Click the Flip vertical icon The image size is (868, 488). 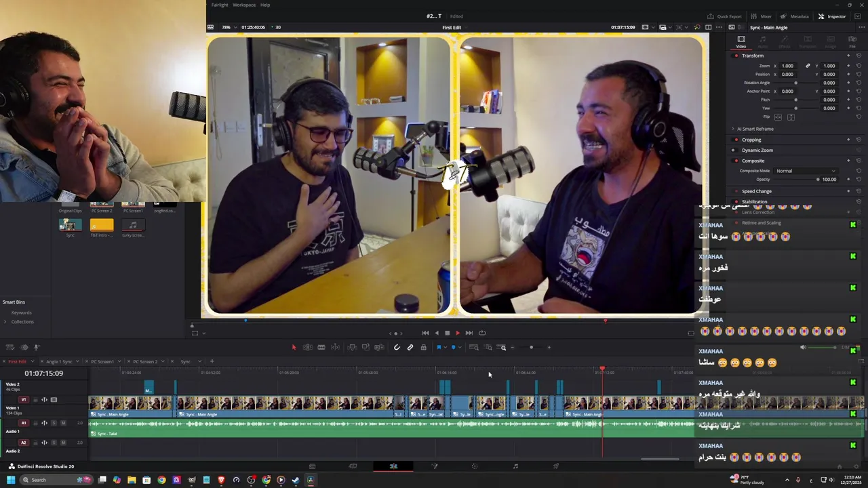791,117
